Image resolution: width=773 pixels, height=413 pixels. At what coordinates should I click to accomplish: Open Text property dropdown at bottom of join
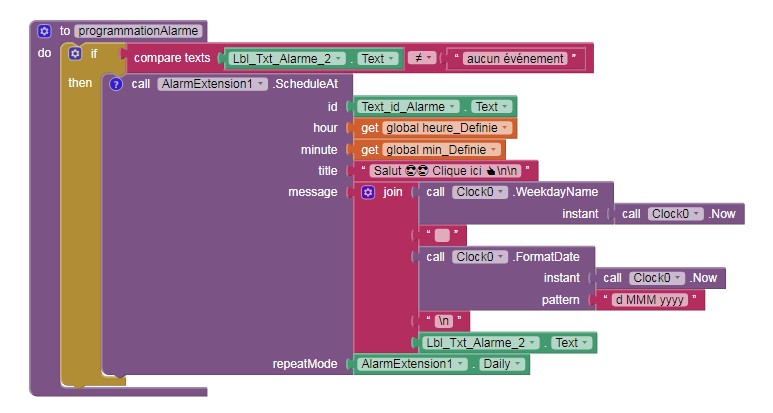pos(571,343)
